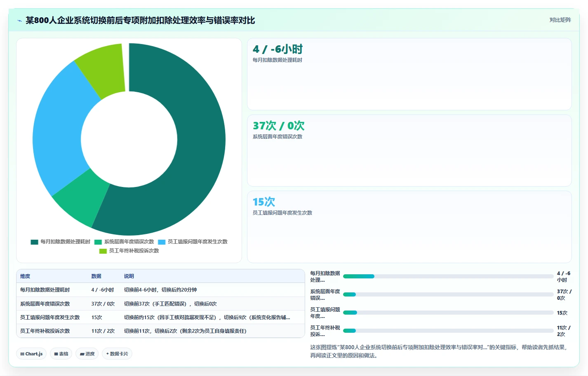
Task: Click the 维度 table column header
Action: pyautogui.click(x=25, y=276)
